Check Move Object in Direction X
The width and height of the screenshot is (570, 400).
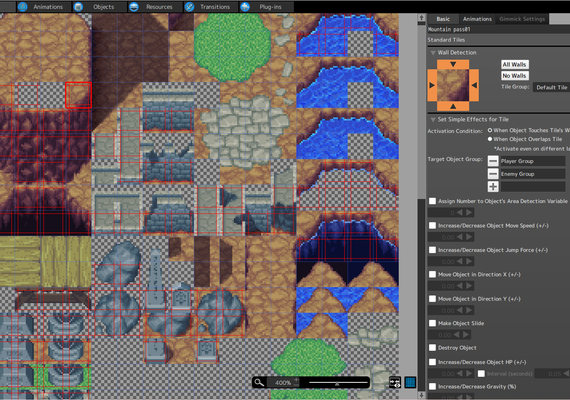(432, 274)
